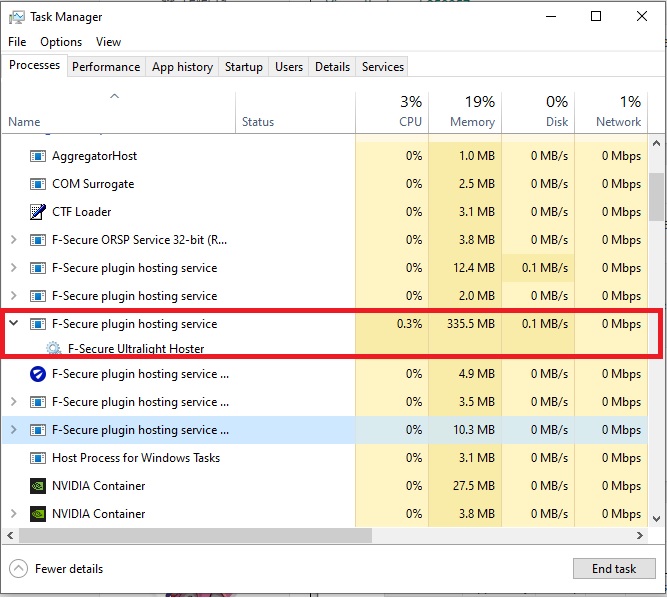The image size is (667, 598).
Task: Collapse the 335.5 MB F-Secure plugin hosting service
Action: pos(14,323)
